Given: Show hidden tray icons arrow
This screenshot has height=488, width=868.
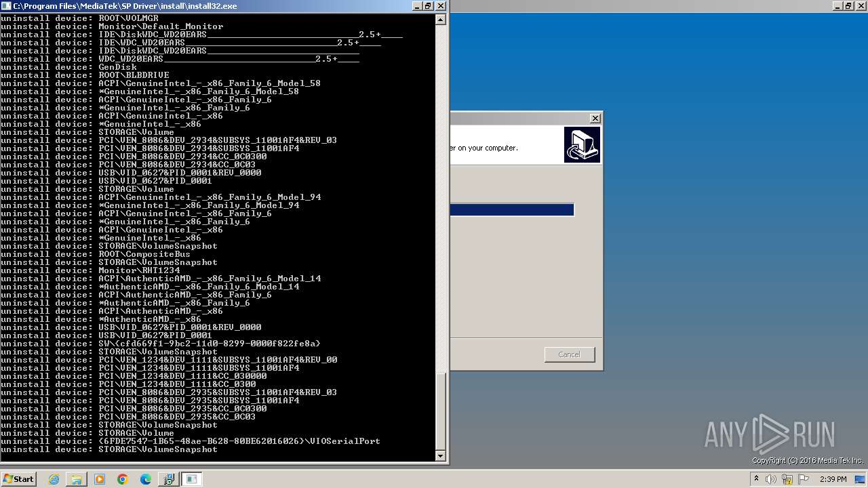Looking at the screenshot, I should pyautogui.click(x=756, y=479).
